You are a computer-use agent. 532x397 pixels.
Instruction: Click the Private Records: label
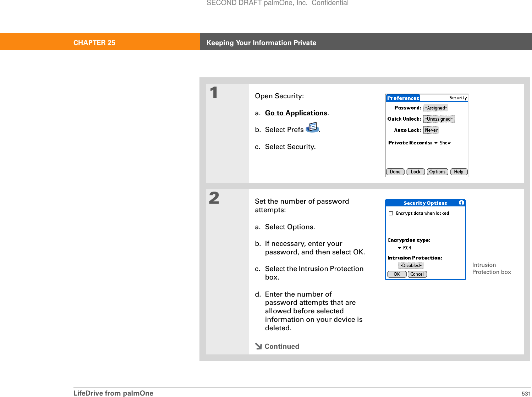[410, 143]
